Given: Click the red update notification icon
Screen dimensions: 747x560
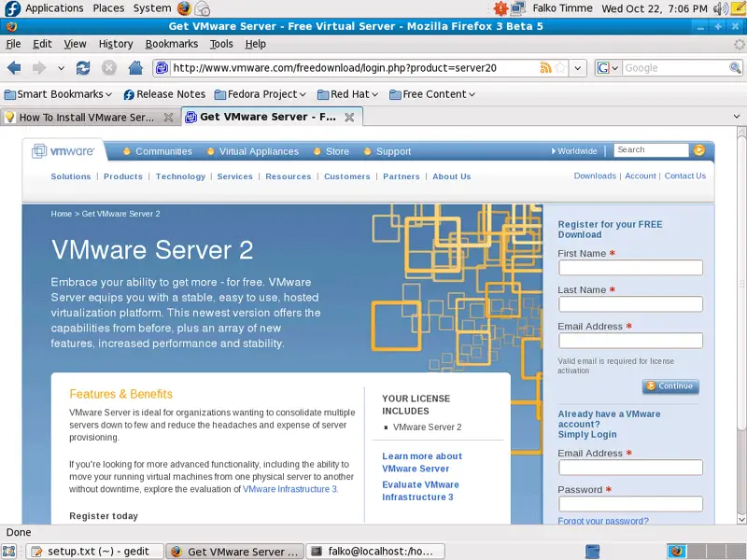Looking at the screenshot, I should pos(500,8).
